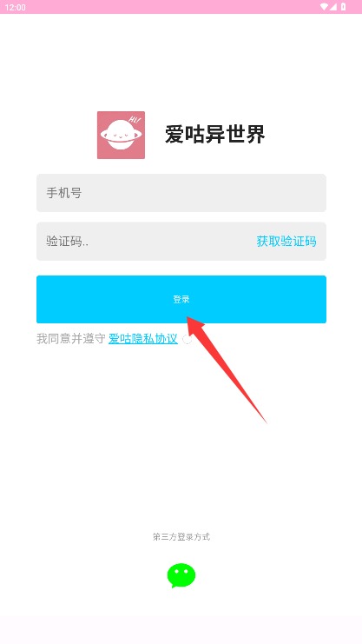Screen dimensions: 362x644
Task: Tap the HI! text inside the logo
Action: click(x=134, y=120)
